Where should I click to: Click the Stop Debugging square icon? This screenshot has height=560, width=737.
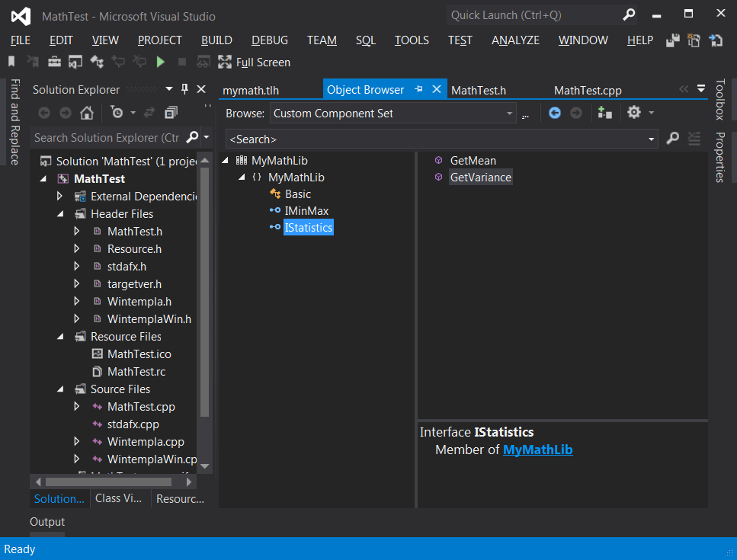(x=182, y=62)
